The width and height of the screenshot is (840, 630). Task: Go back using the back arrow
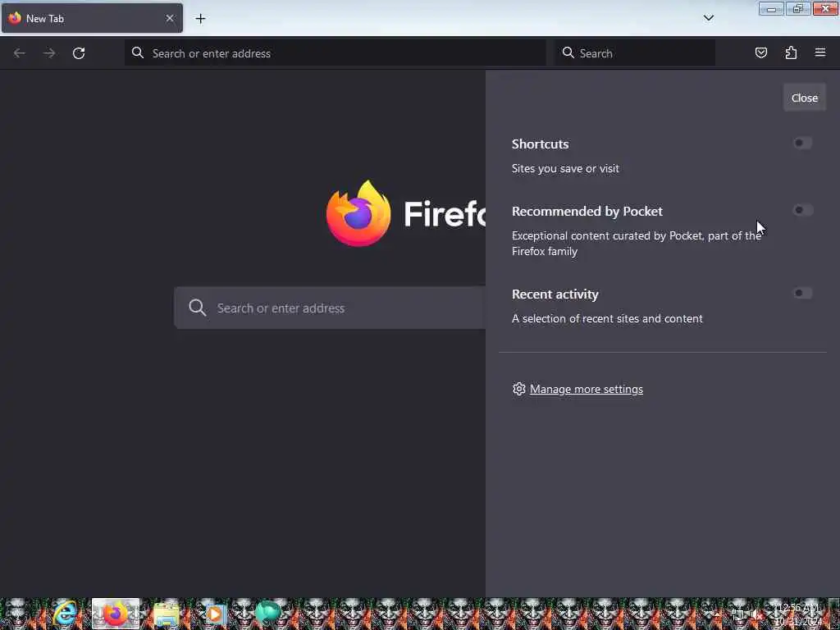(x=20, y=53)
